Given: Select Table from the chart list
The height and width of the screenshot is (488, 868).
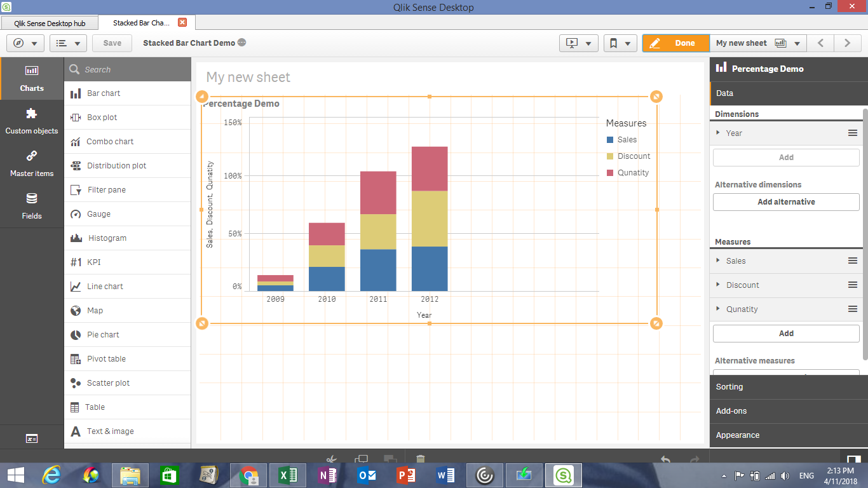Looking at the screenshot, I should pos(127,407).
